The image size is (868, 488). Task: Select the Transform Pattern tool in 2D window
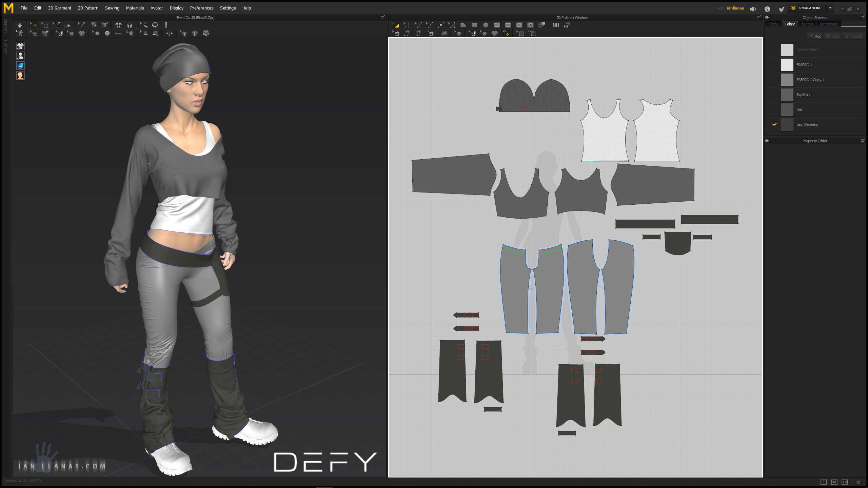396,25
